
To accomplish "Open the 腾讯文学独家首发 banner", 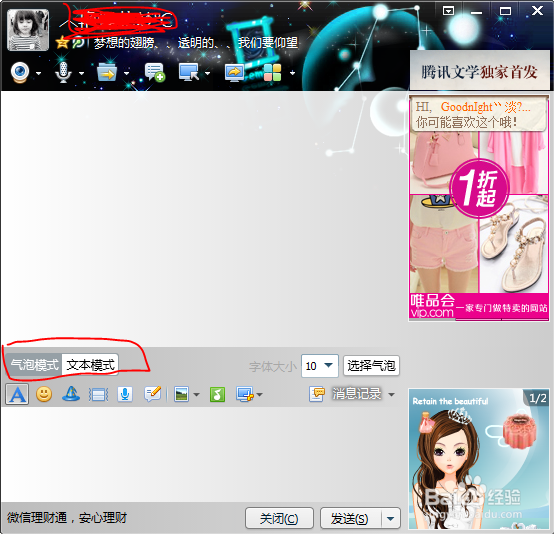I will coord(479,70).
